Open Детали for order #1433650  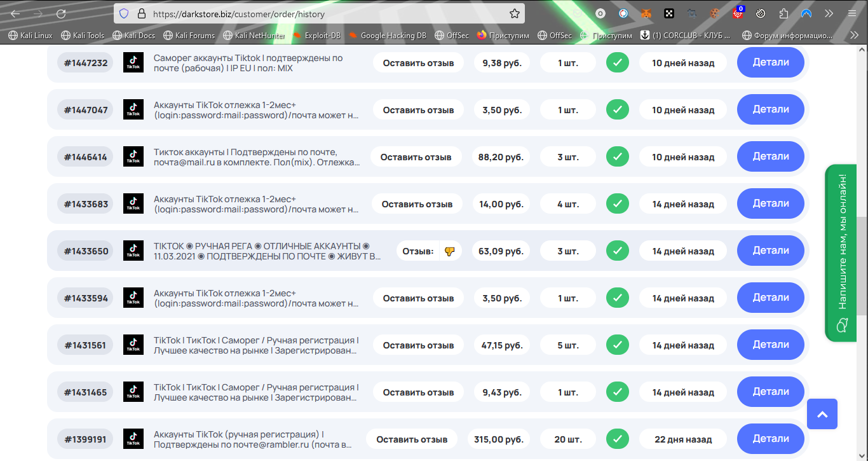click(771, 251)
